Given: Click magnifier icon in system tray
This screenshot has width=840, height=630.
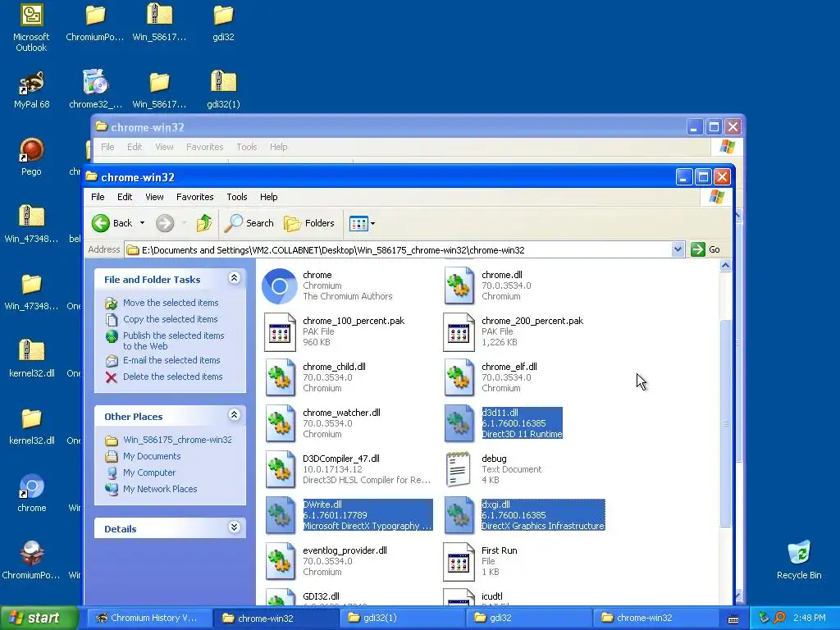Looking at the screenshot, I should (x=779, y=618).
